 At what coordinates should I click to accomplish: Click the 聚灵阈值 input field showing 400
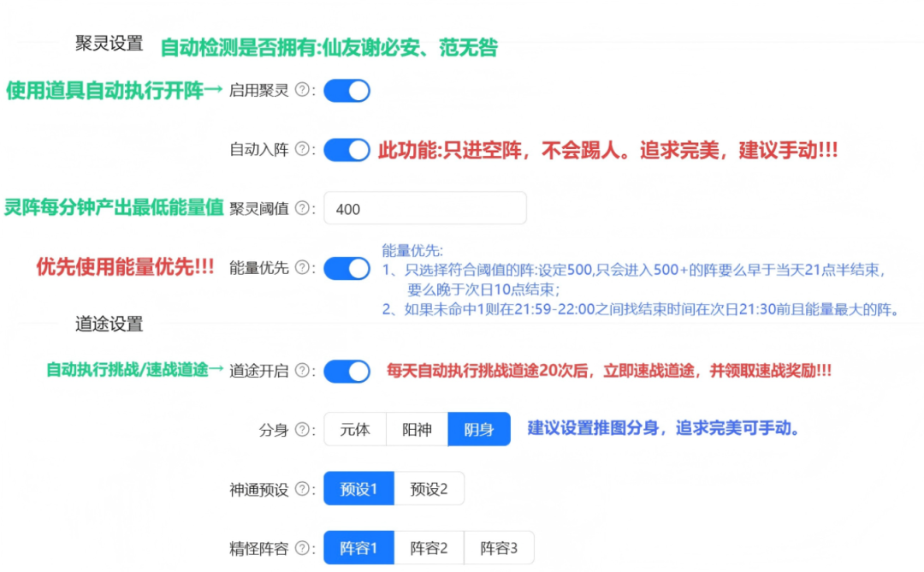(x=425, y=208)
